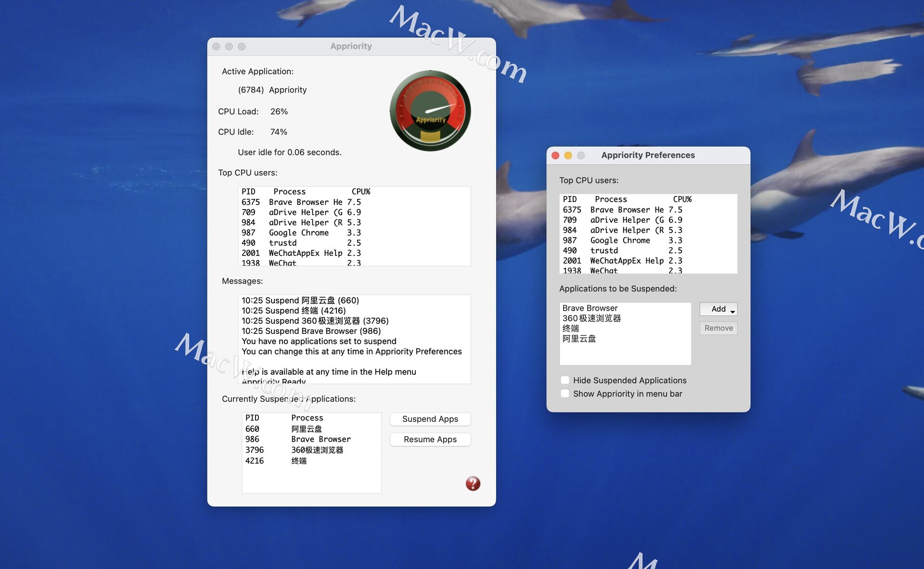Minimize the Appriority Preferences window
The height and width of the screenshot is (569, 924).
tap(568, 155)
